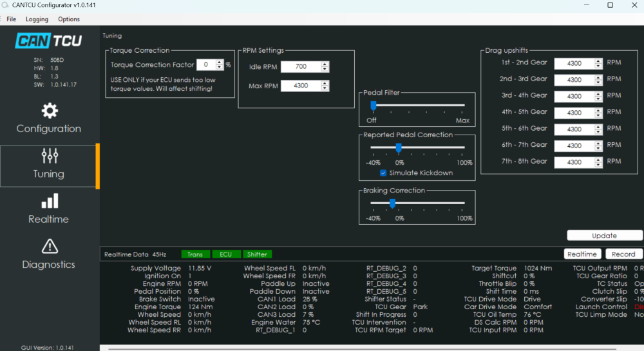The width and height of the screenshot is (644, 351).
Task: Open the Logging menu
Action: tap(37, 19)
